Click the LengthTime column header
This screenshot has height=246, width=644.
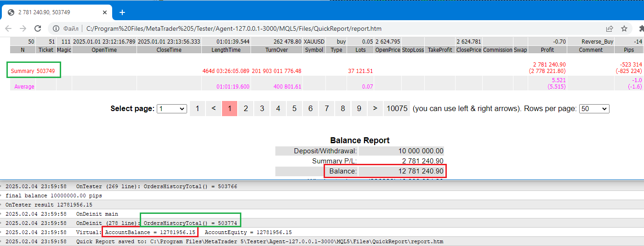pyautogui.click(x=226, y=50)
